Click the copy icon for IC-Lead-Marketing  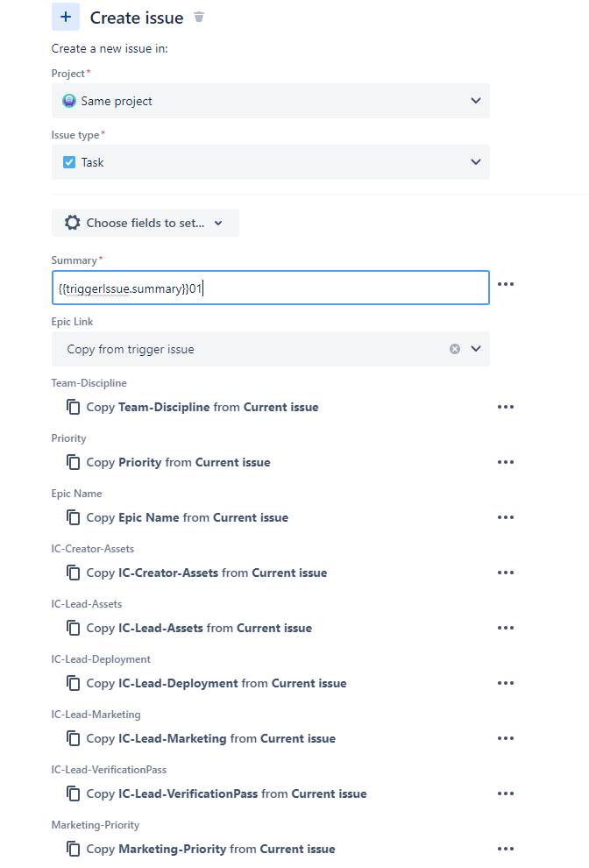click(73, 738)
